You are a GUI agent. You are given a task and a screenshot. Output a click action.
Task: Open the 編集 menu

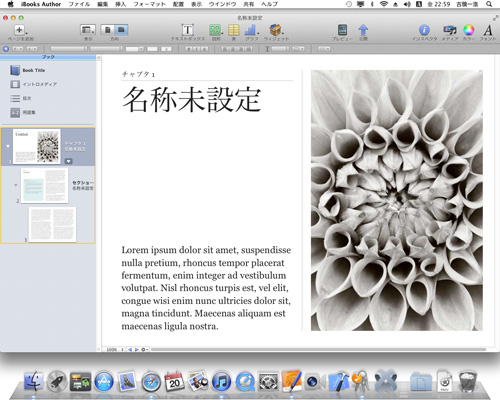pos(102,4)
